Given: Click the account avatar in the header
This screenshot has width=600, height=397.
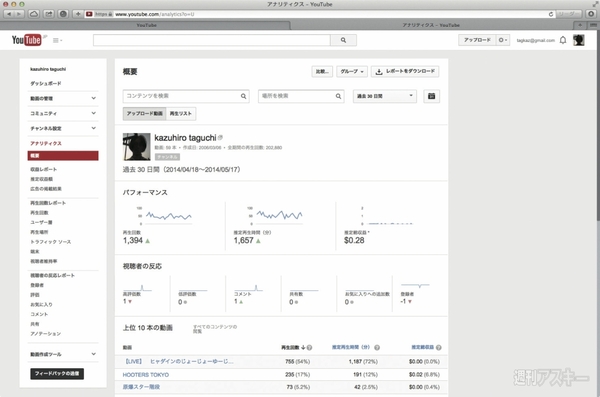Looking at the screenshot, I should coord(579,40).
